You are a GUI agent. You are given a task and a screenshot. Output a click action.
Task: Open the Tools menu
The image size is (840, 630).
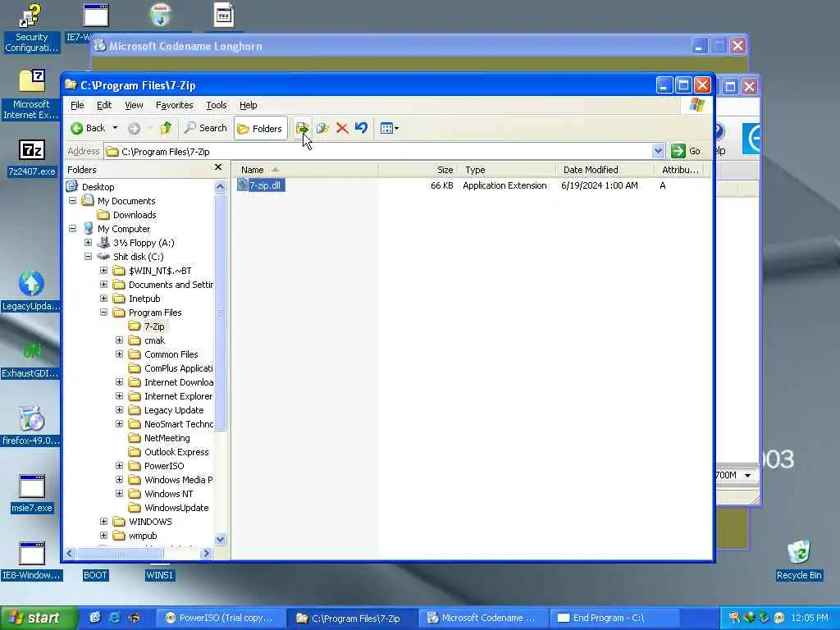[x=217, y=105]
